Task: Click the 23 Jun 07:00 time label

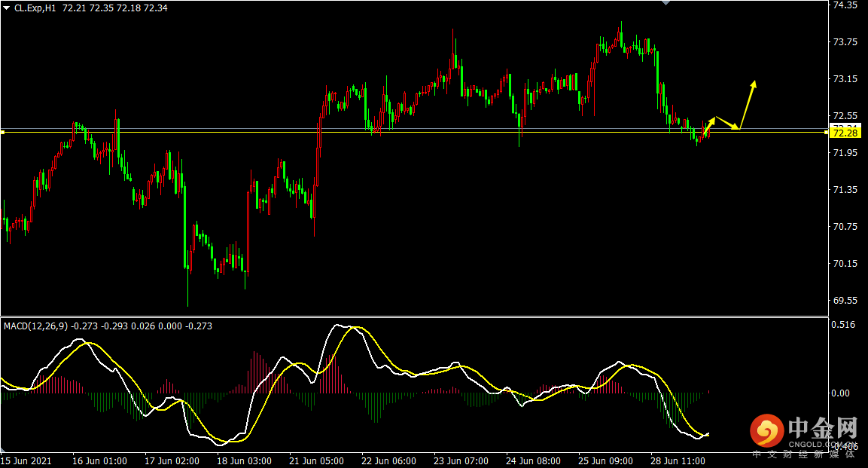Action: coord(461,460)
